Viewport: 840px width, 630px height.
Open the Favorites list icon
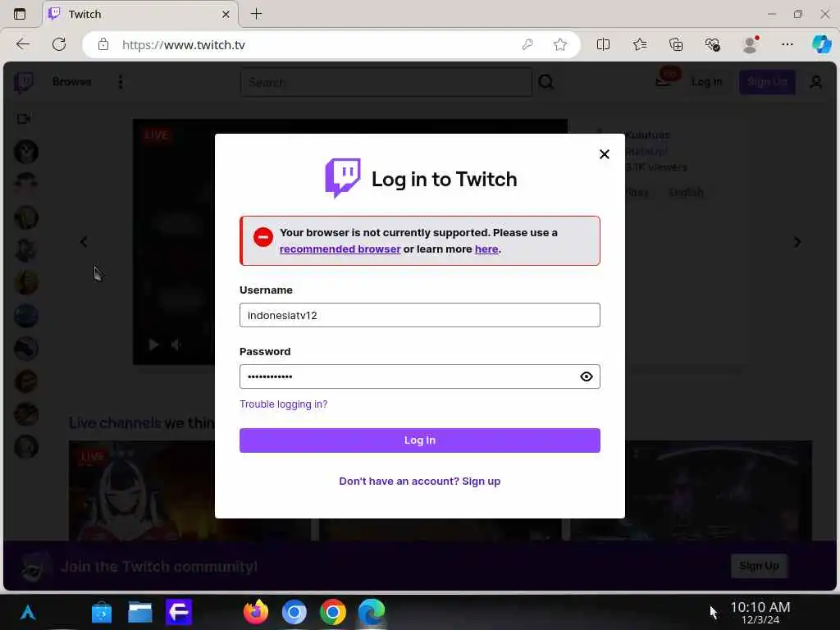(x=640, y=44)
